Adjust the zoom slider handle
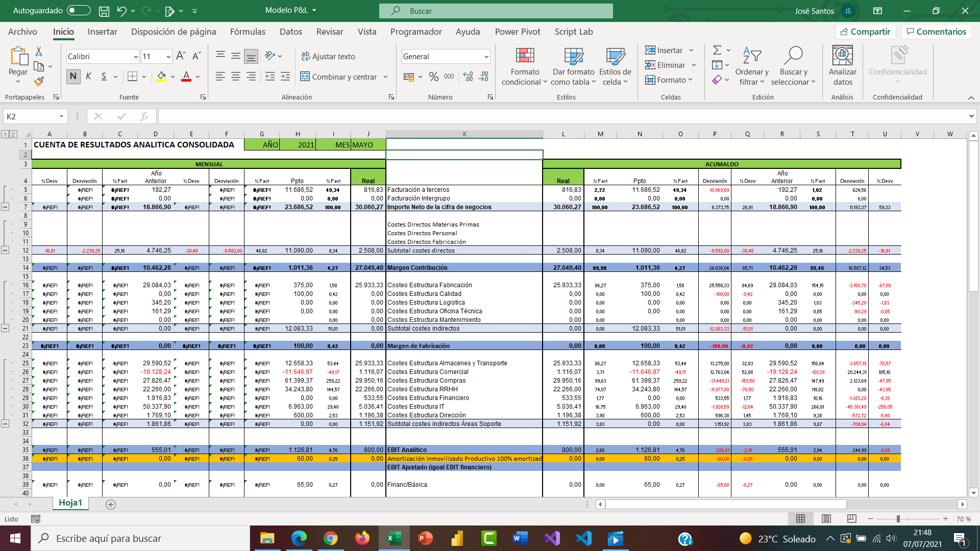This screenshot has width=980, height=551. coord(898,519)
